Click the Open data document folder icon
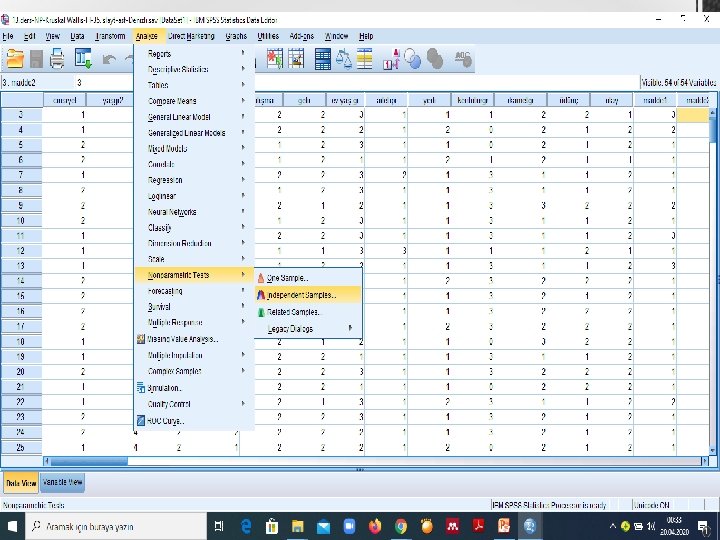720x540 pixels. click(x=15, y=59)
